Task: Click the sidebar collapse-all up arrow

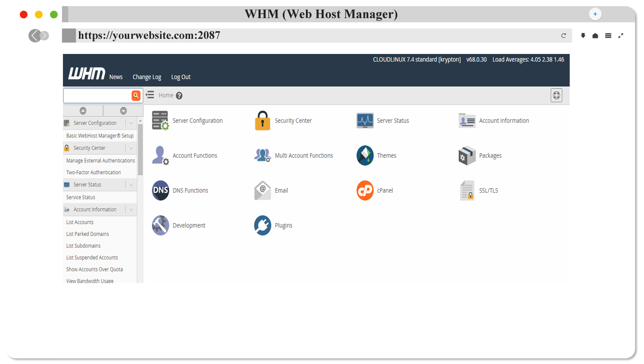Action: tap(83, 111)
